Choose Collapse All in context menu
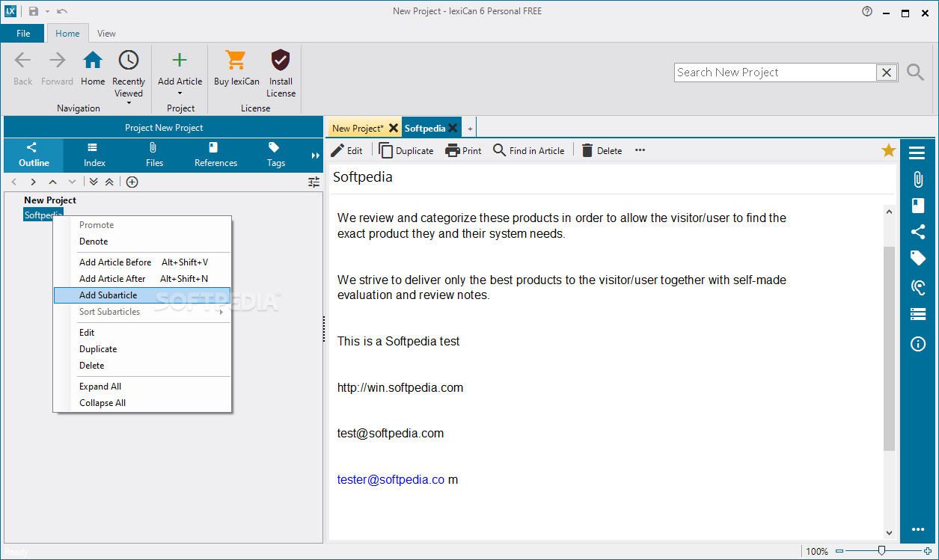939x560 pixels. click(x=142, y=403)
